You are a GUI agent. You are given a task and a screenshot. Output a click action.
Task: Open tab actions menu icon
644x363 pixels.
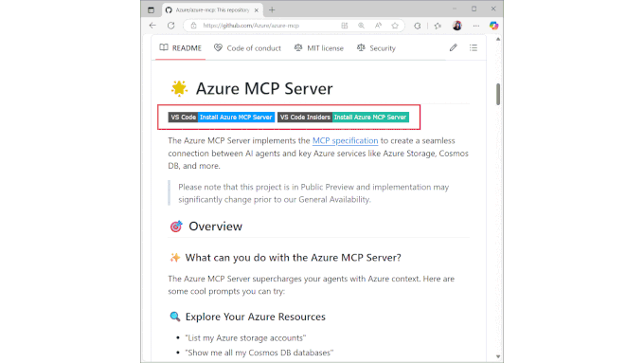click(x=152, y=9)
